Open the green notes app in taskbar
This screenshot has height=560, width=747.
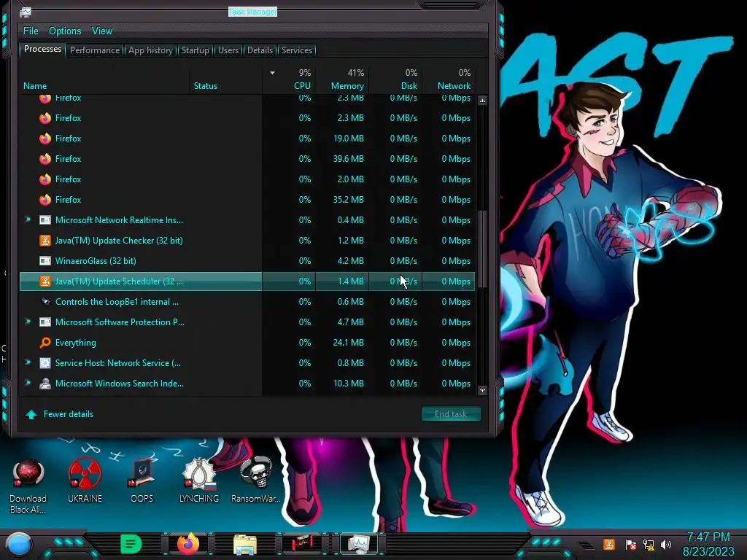pyautogui.click(x=131, y=544)
